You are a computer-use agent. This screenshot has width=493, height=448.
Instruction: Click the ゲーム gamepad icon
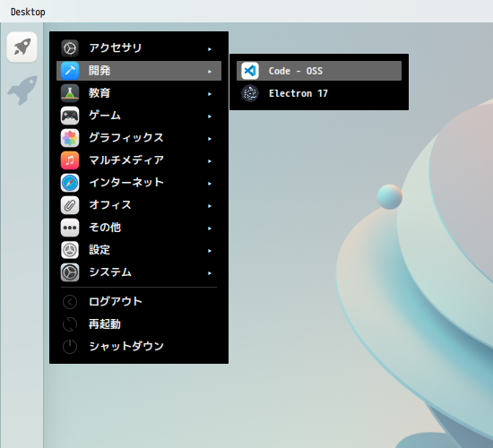[70, 116]
